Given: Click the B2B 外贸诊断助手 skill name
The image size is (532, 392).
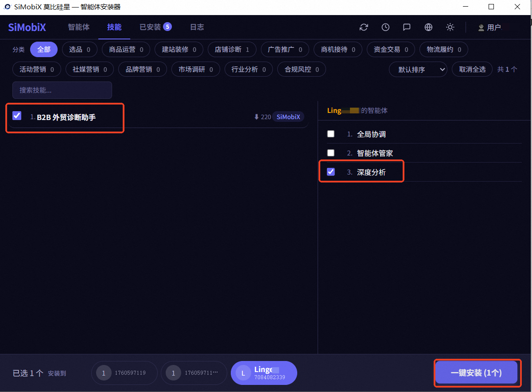Looking at the screenshot, I should [66, 117].
